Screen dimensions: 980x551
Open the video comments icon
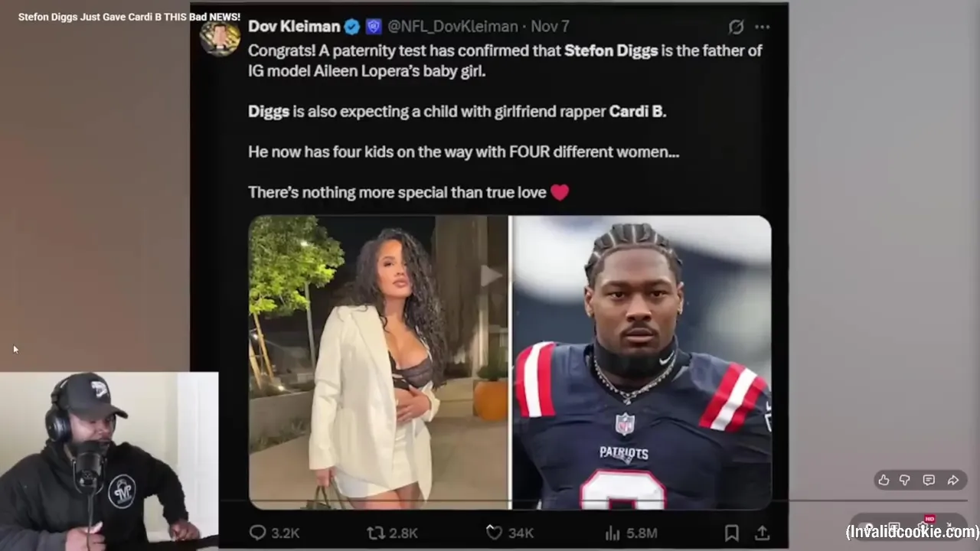[929, 480]
